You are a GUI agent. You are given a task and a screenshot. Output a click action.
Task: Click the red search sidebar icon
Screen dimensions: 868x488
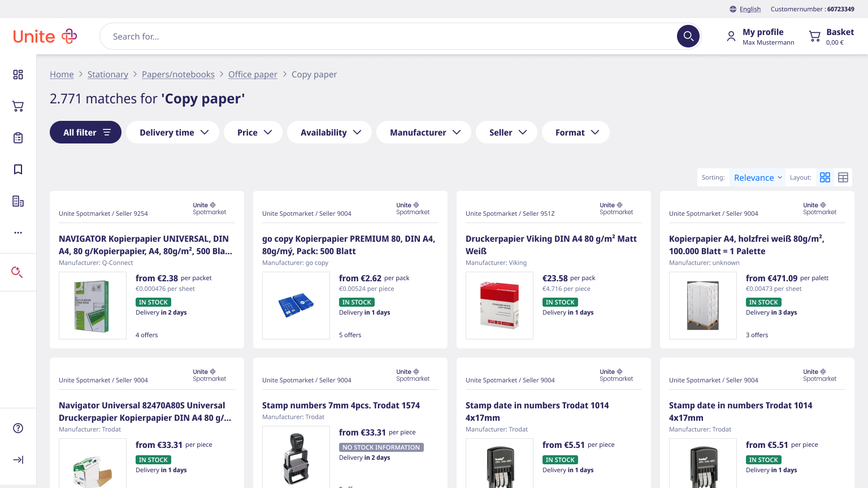[x=17, y=272]
